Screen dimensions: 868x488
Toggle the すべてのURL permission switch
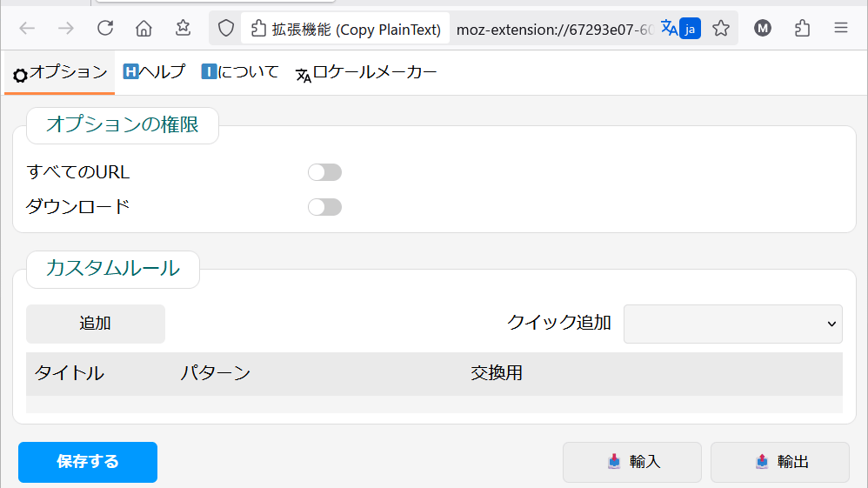[x=325, y=172]
